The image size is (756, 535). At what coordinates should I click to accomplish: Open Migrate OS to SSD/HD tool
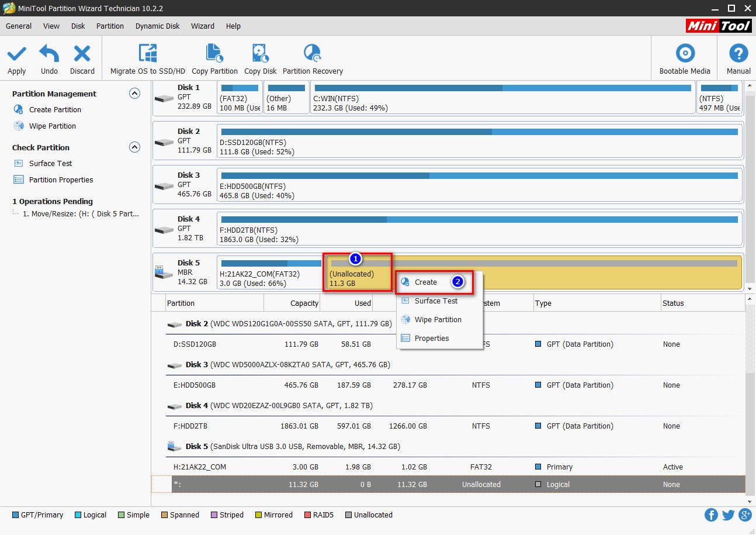147,60
